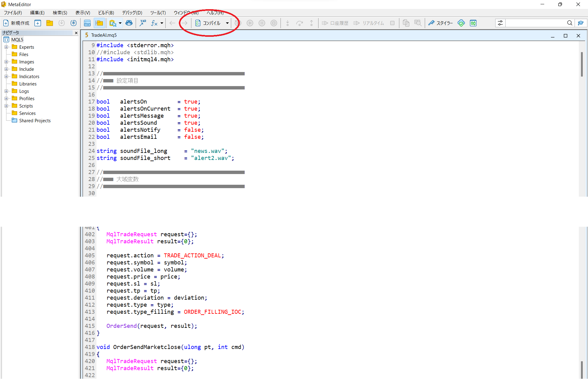The width and height of the screenshot is (588, 379).
Task: Click the Compile button
Action: [208, 23]
